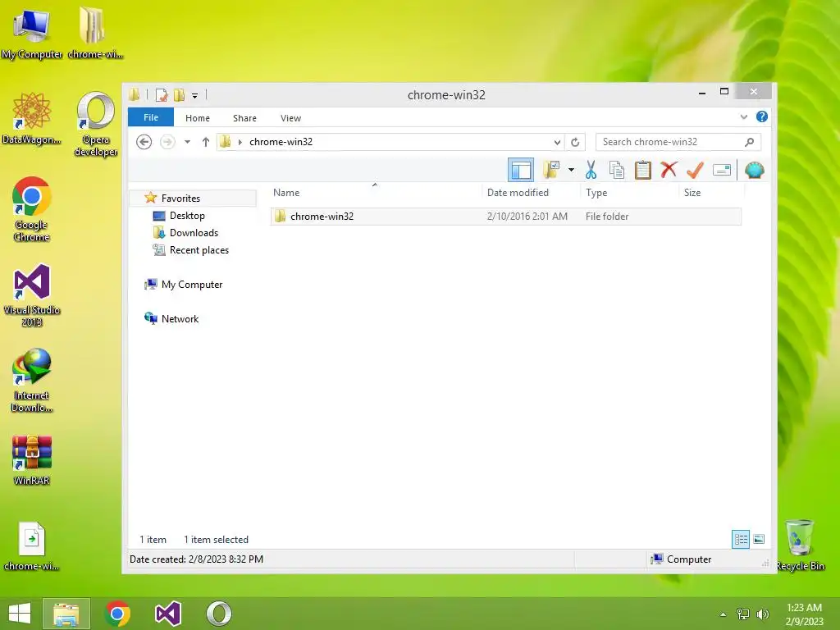Open the recent locations dropdown arrow
Image resolution: width=840 pixels, height=630 pixels.
pos(188,142)
